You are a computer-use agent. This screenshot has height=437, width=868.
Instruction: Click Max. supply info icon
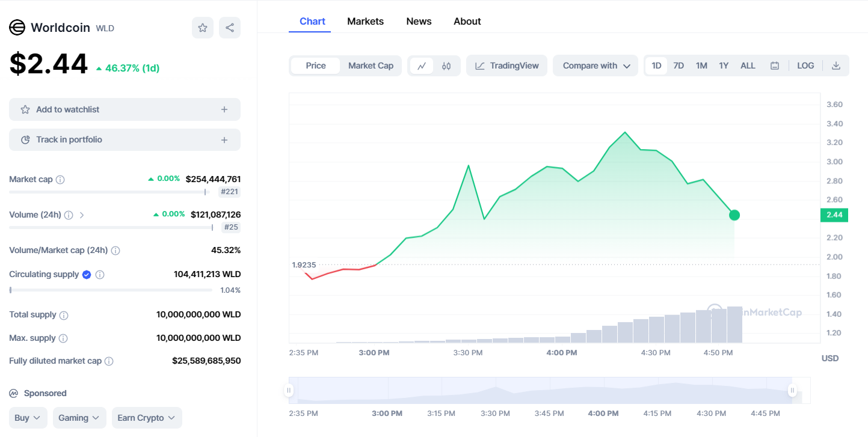tap(63, 338)
